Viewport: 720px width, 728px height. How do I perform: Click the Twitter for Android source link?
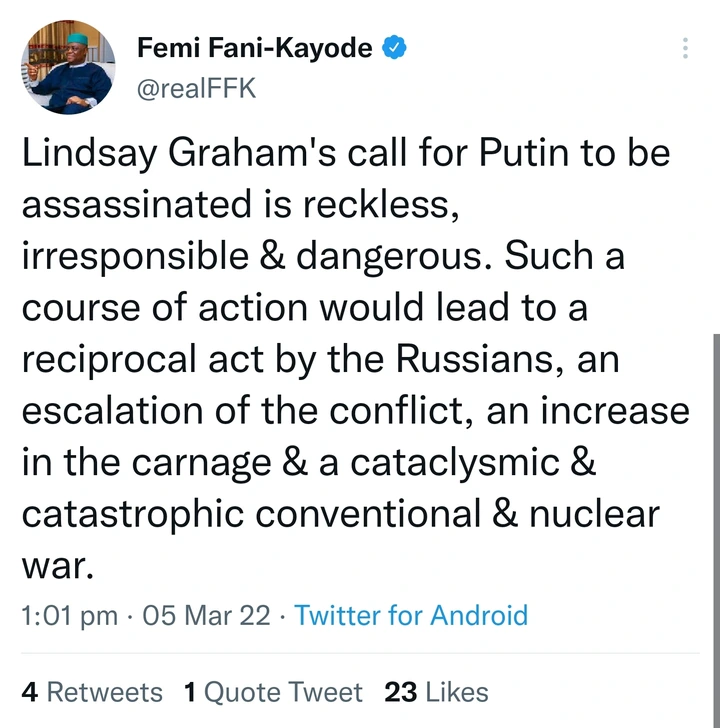pos(411,615)
